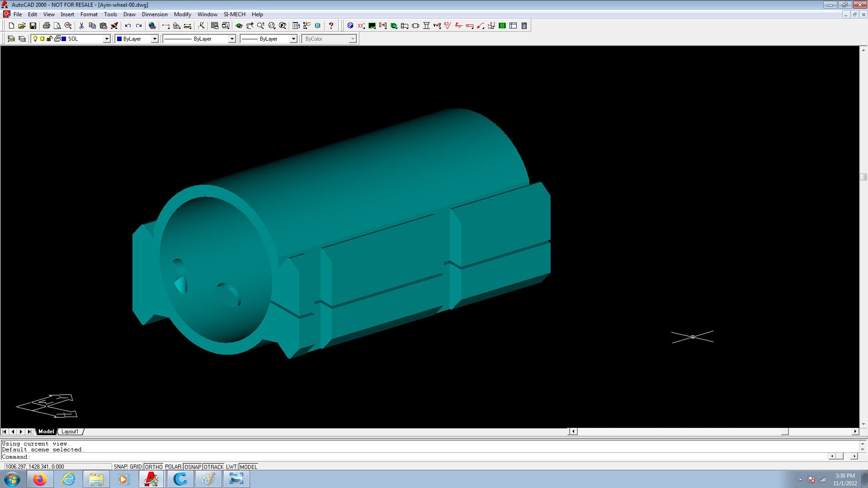Toggle LWT lineweight display

[231, 467]
